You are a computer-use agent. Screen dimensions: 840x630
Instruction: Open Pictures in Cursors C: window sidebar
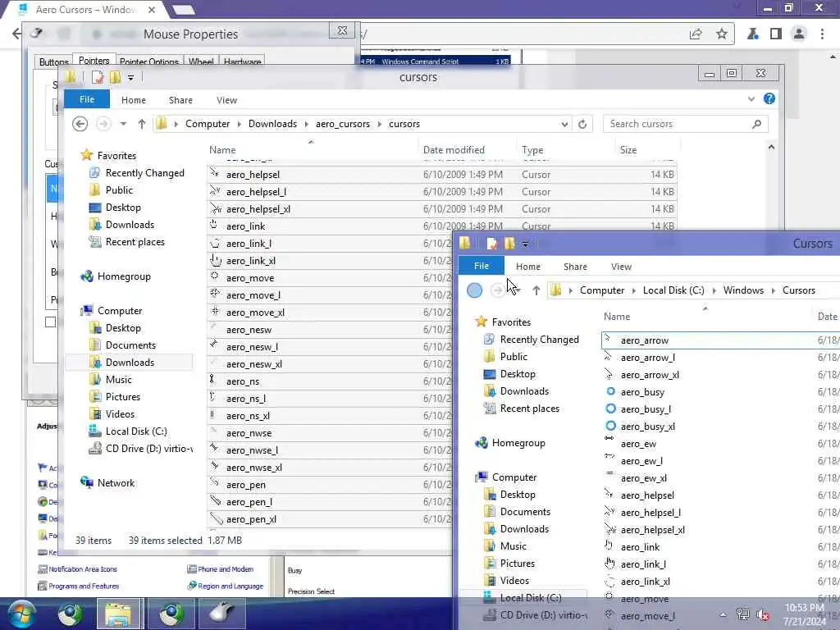517,564
